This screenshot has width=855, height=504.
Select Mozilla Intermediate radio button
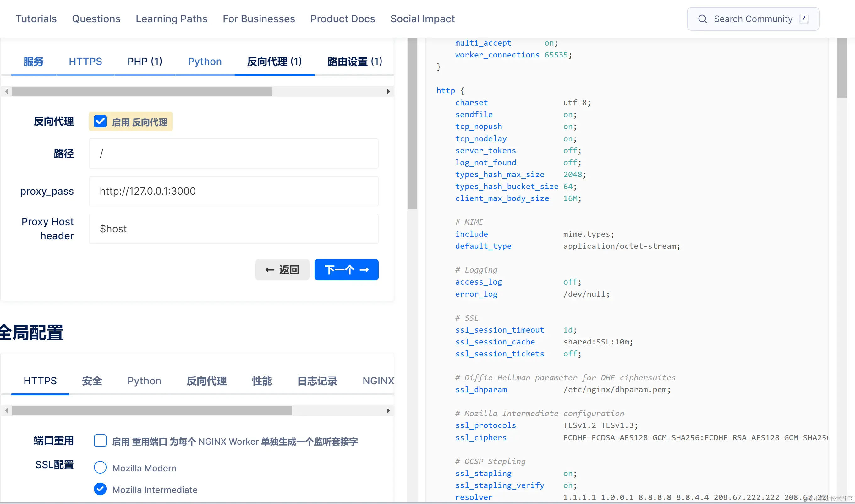pos(100,489)
